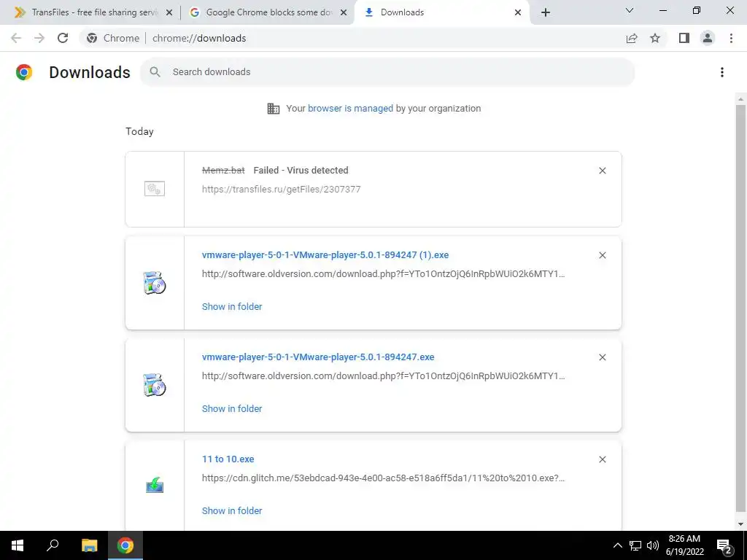Open vmware-player-5.0.1-894247.exe file link

(x=318, y=357)
